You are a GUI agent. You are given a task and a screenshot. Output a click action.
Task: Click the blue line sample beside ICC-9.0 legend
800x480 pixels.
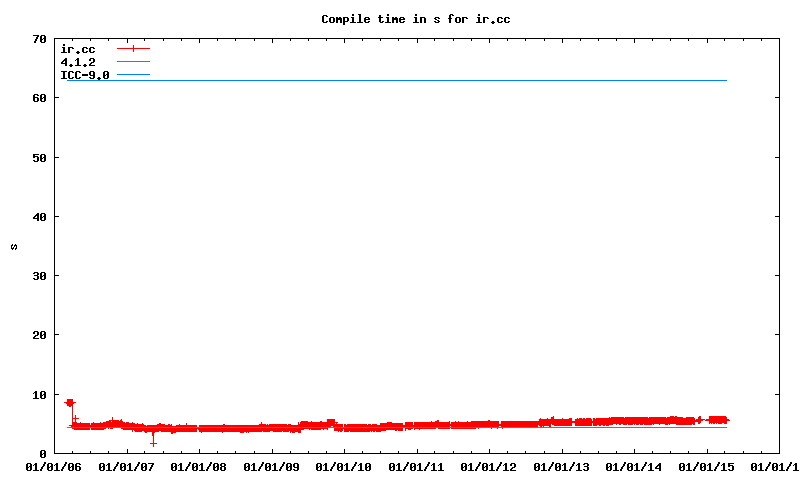click(x=133, y=75)
